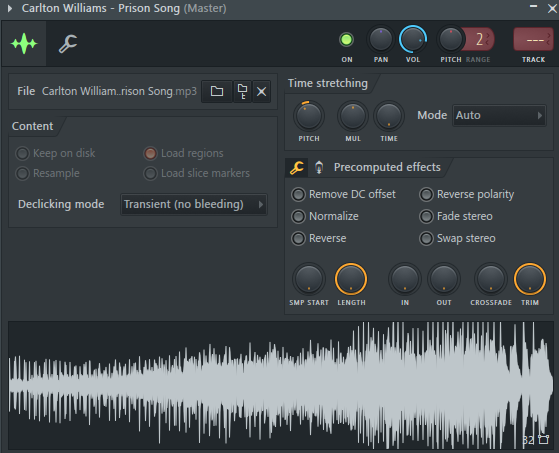Click the TRIM knob
559x453 pixels.
pyautogui.click(x=530, y=279)
